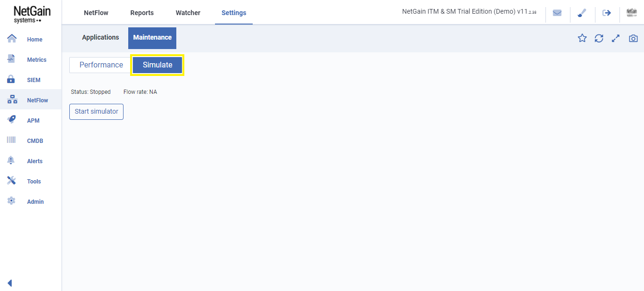
Task: Select the Tools wrench icon
Action: tap(12, 181)
